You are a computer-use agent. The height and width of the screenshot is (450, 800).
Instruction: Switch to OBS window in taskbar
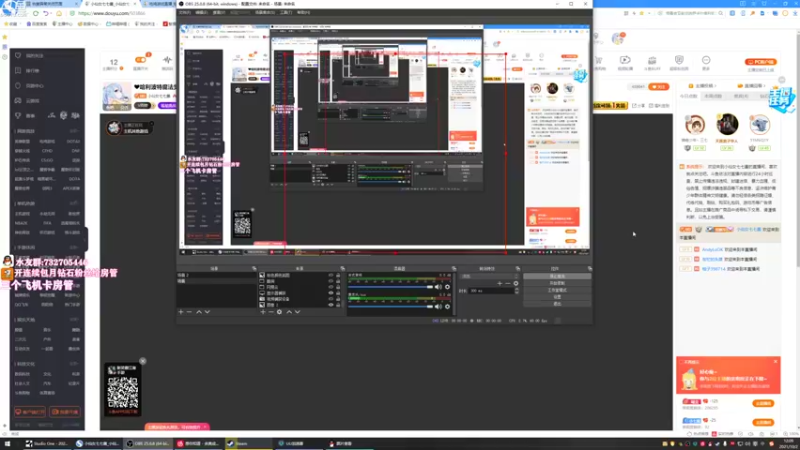pos(148,443)
